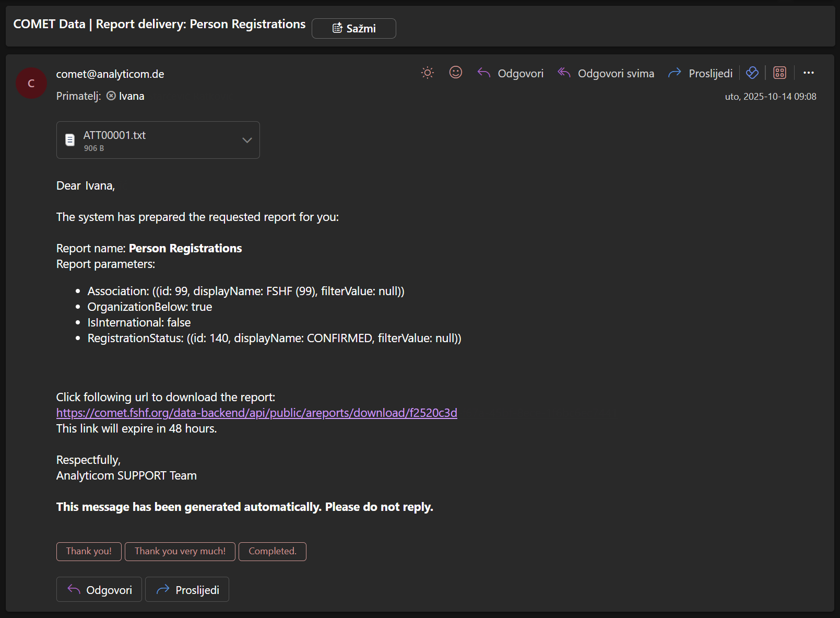Click the comet@analyticom.de sender address

click(110, 74)
